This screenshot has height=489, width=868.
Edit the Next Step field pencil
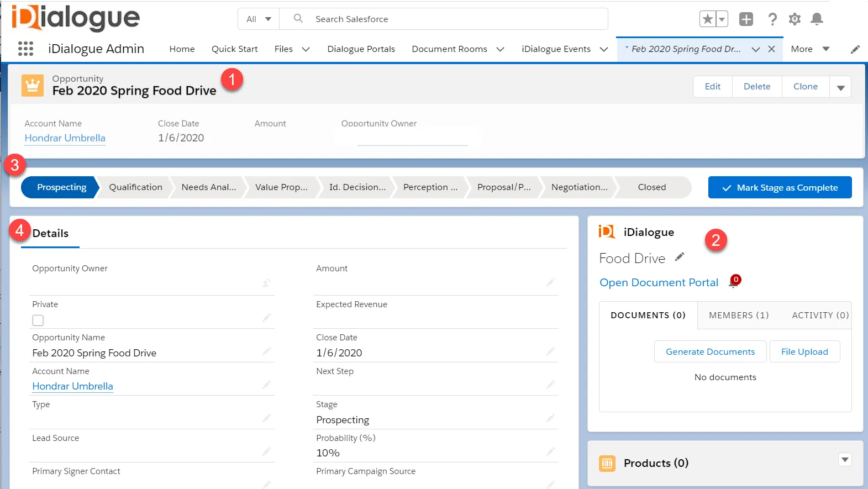(550, 385)
